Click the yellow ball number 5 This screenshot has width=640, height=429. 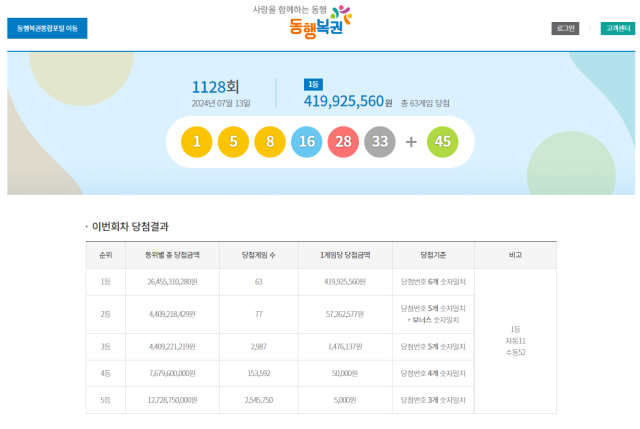(x=233, y=142)
